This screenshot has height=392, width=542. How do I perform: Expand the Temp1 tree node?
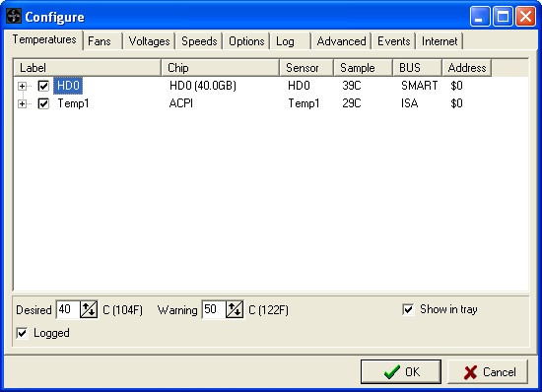tap(22, 103)
